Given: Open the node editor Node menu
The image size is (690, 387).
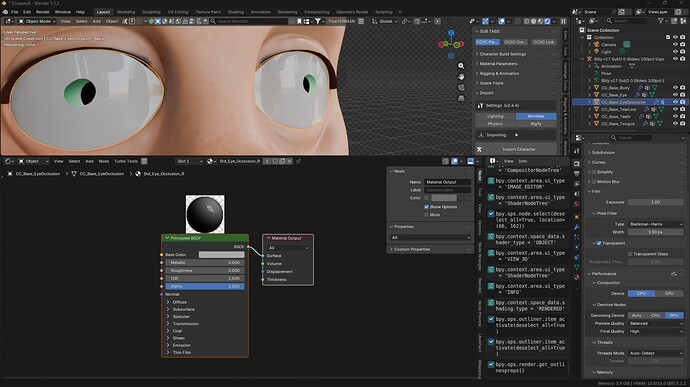Looking at the screenshot, I should coord(104,161).
